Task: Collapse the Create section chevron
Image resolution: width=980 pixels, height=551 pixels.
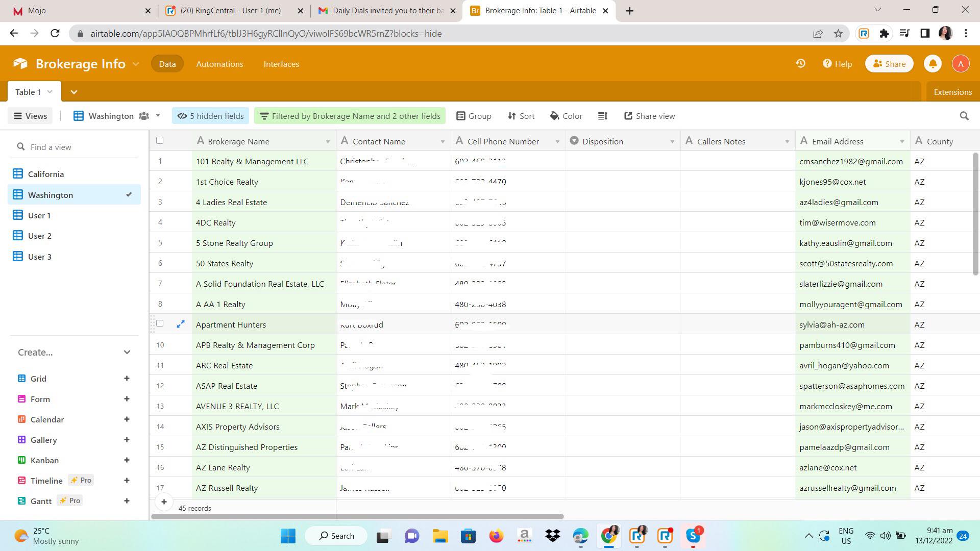Action: tap(127, 353)
